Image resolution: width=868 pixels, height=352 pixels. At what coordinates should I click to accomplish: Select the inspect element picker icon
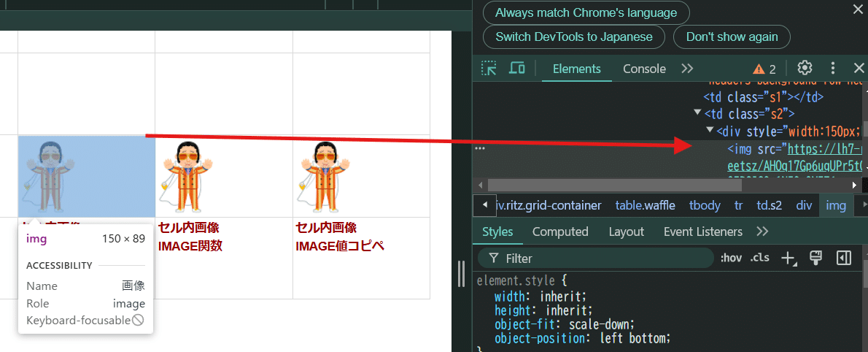pyautogui.click(x=489, y=69)
